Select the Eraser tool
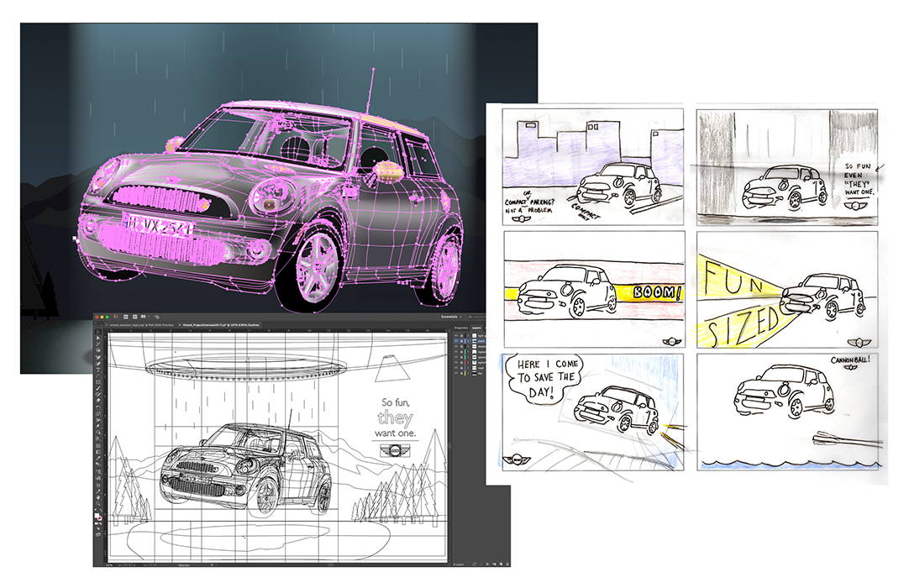This screenshot has height=588, width=909. pos(98,400)
